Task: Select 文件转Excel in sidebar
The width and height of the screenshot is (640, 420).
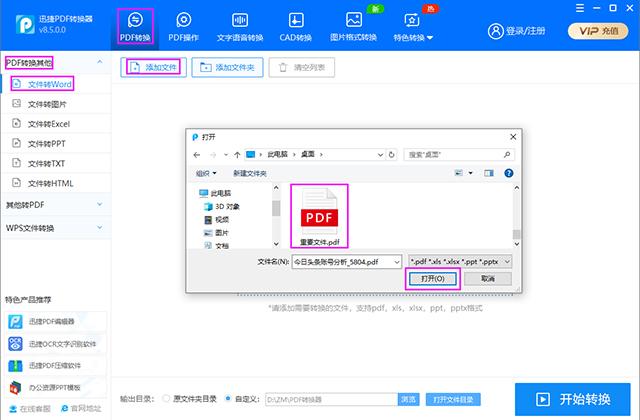Action: coord(56,124)
